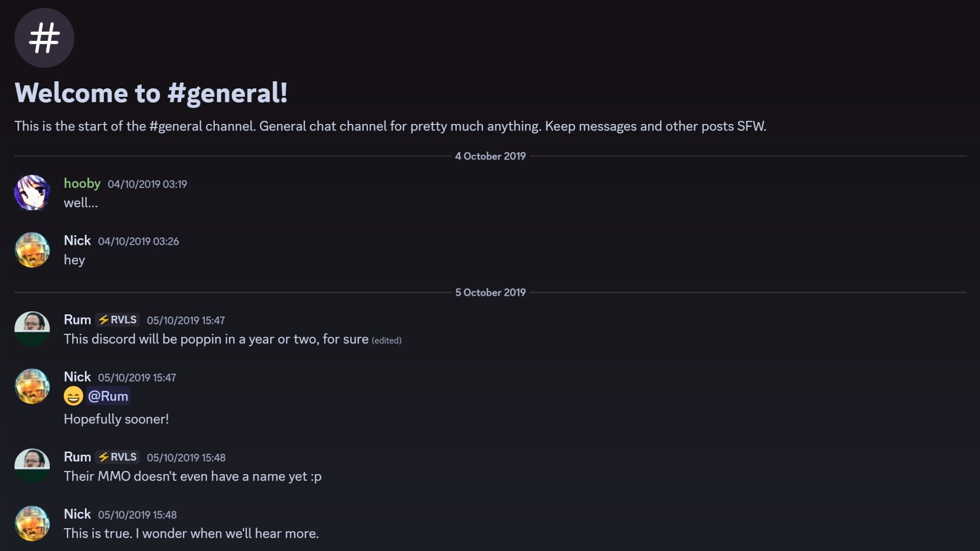Click Rum's username on the 15:47 message
980x551 pixels.
77,319
